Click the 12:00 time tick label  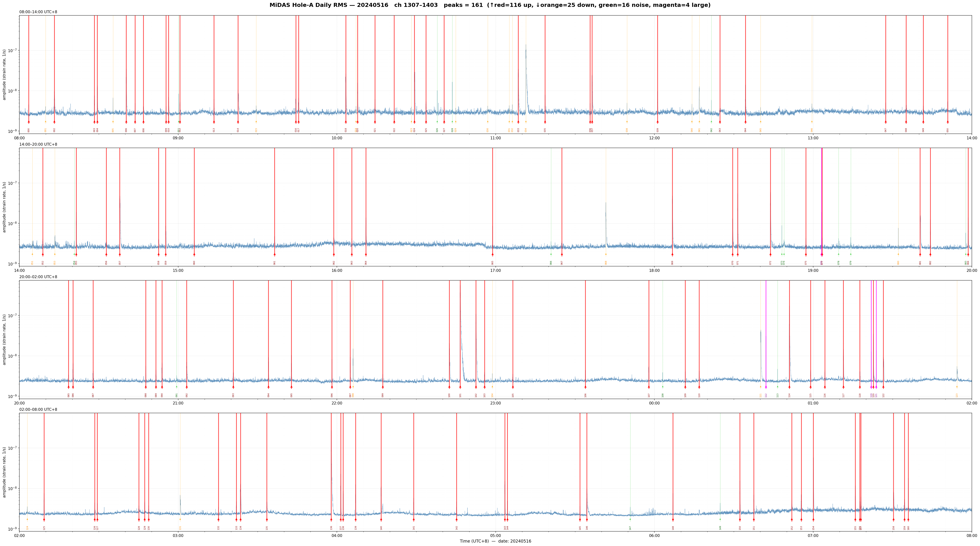tap(654, 138)
